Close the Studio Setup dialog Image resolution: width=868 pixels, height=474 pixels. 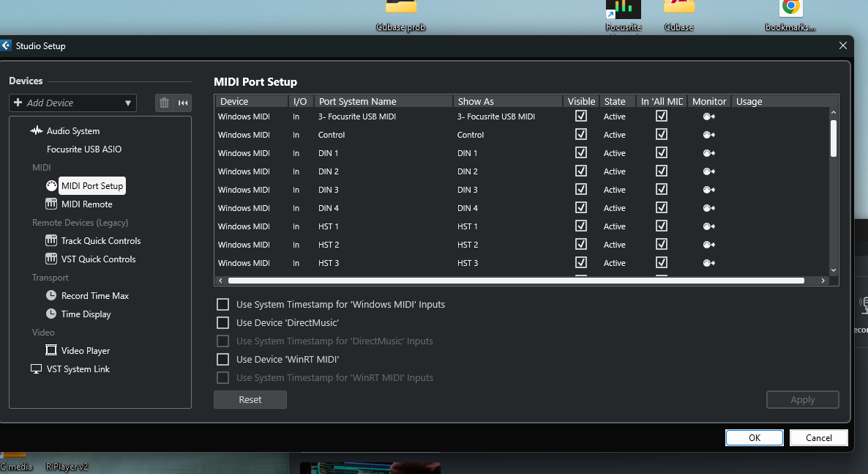(842, 45)
